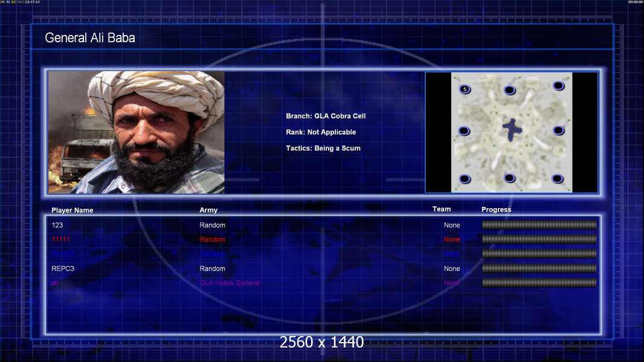Select the middle-left start position on minimap
This screenshot has height=362, width=644.
pyautogui.click(x=464, y=131)
